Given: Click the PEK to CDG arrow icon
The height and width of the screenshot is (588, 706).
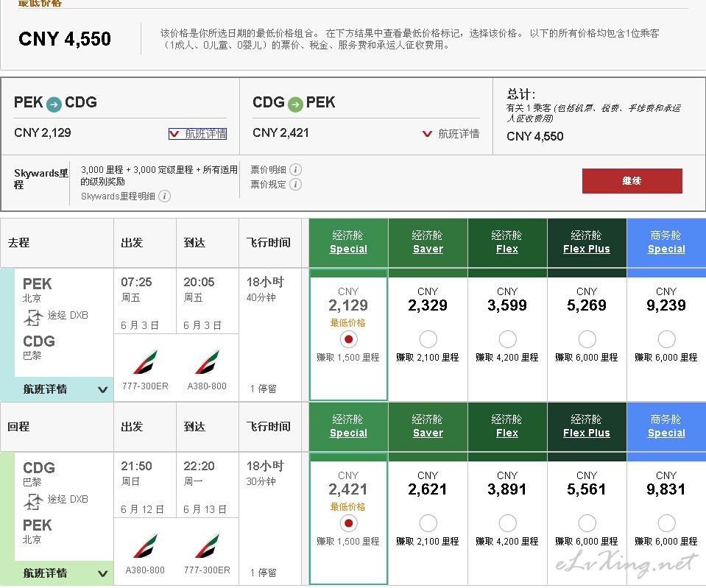Looking at the screenshot, I should [54, 105].
